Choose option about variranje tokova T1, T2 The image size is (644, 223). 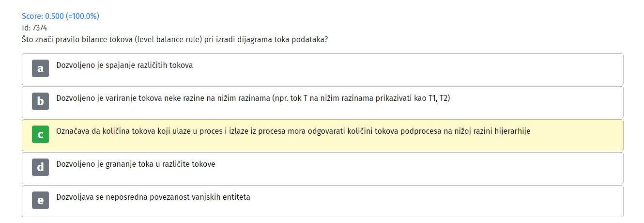(253, 98)
